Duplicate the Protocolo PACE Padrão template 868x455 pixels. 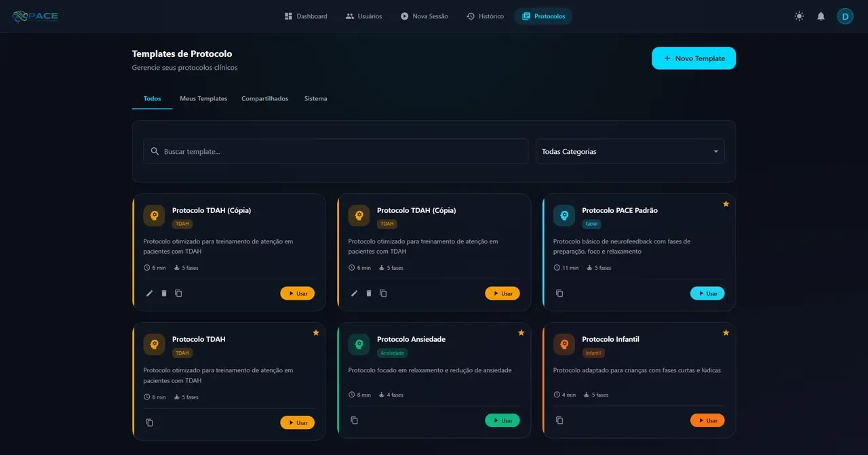559,293
